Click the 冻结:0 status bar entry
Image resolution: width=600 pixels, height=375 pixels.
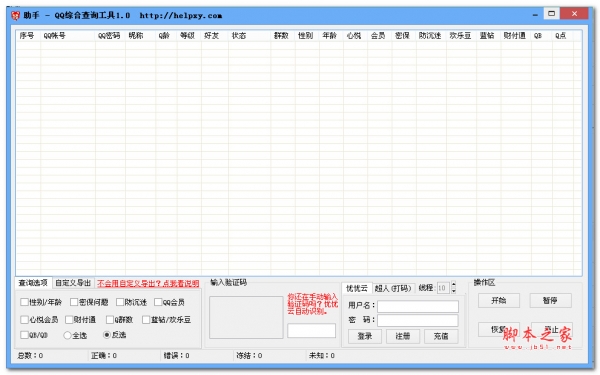click(249, 355)
